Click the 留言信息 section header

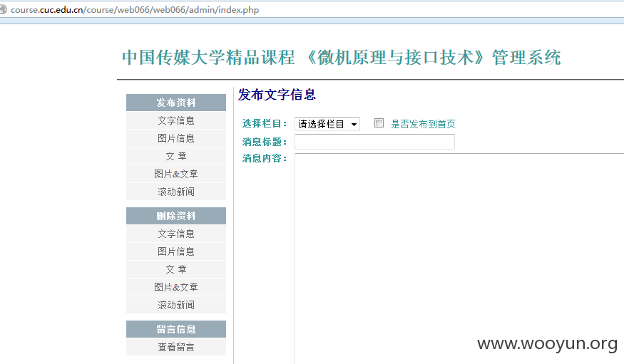point(176,329)
